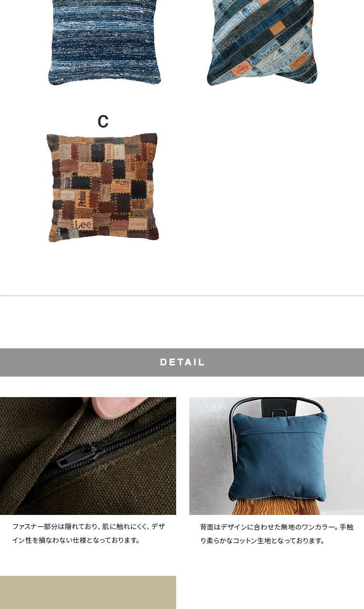Screen dimensions: 364x609
Task: View the blue cushion back photo
Action: pyautogui.click(x=276, y=456)
